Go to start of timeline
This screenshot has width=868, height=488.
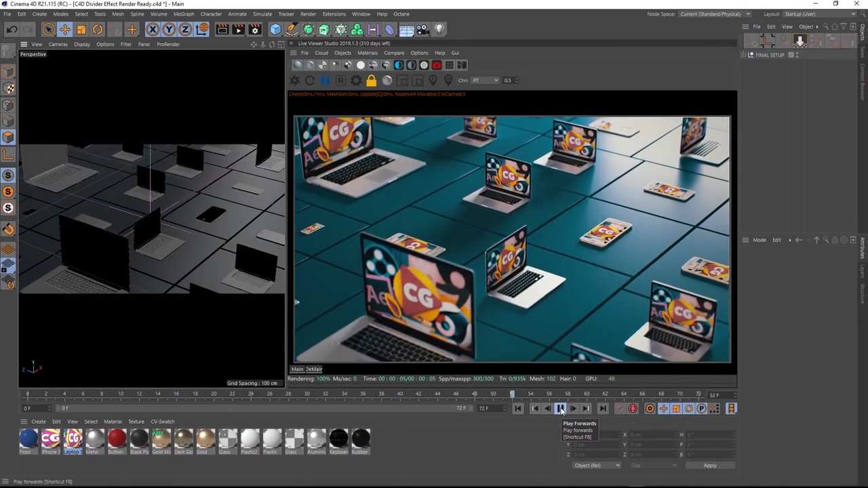point(518,409)
